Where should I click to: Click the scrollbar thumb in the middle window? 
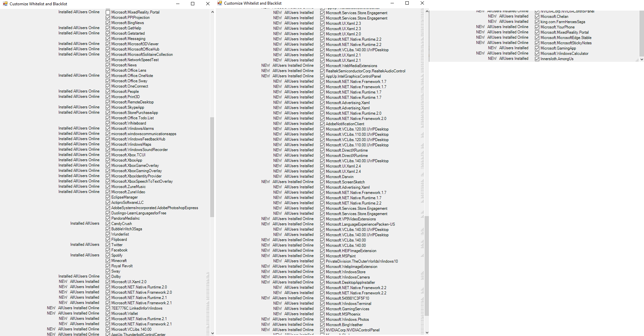click(427, 265)
